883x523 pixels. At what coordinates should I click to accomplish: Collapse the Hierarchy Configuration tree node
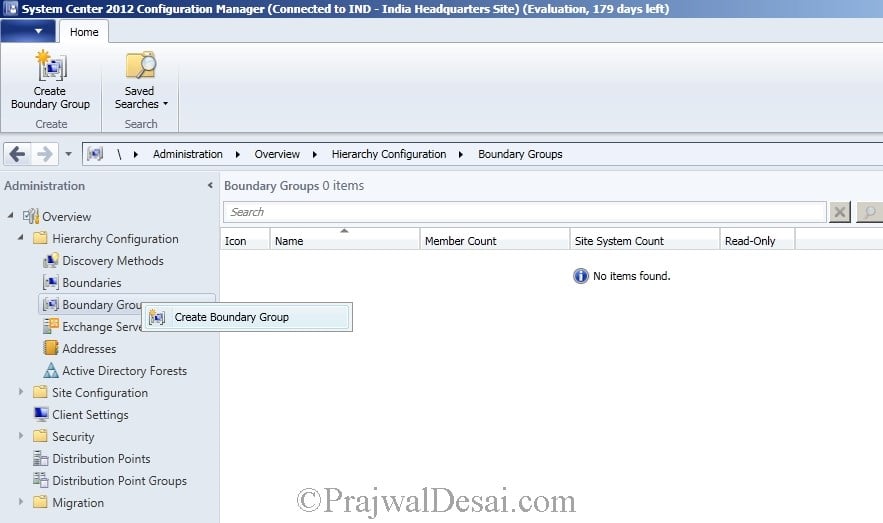tap(21, 238)
